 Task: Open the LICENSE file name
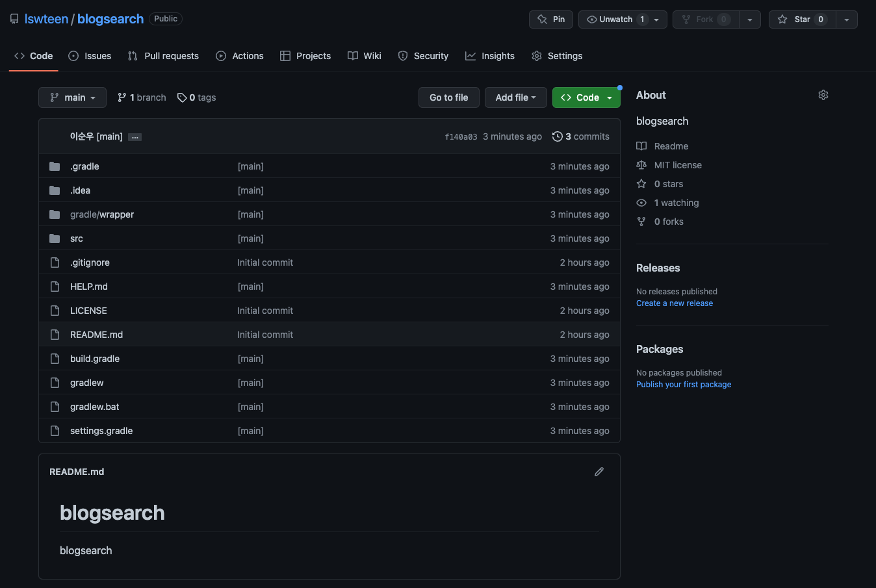point(88,311)
